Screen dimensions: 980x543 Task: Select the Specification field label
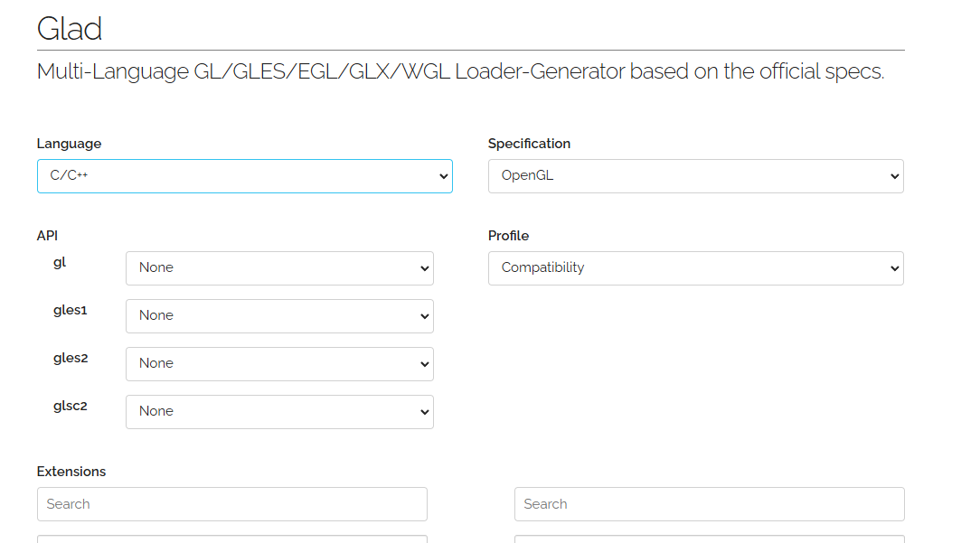click(x=529, y=144)
